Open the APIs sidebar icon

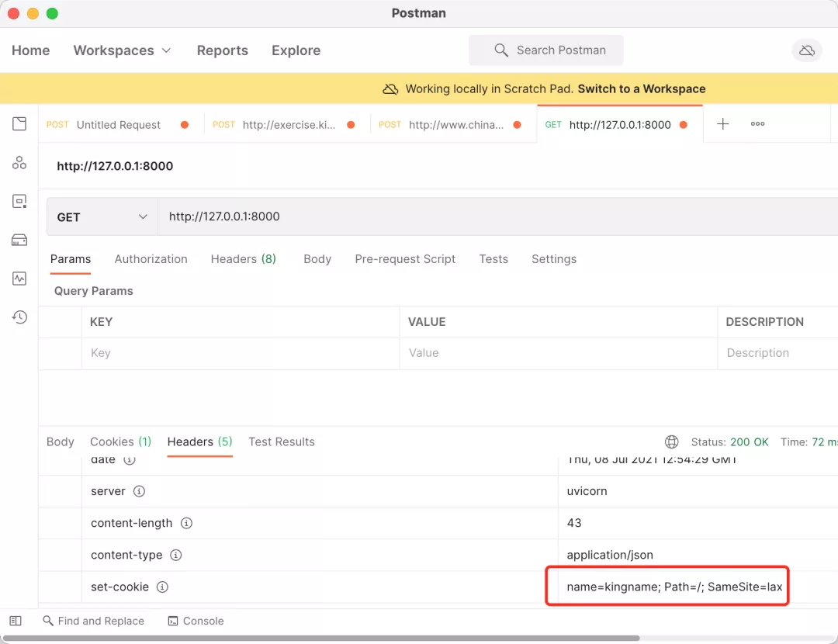[19, 163]
